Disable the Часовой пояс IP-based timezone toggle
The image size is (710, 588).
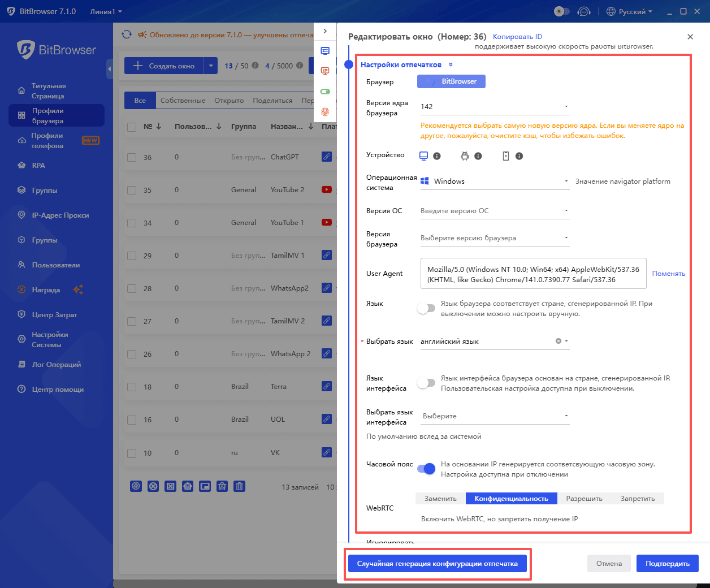[x=426, y=469]
